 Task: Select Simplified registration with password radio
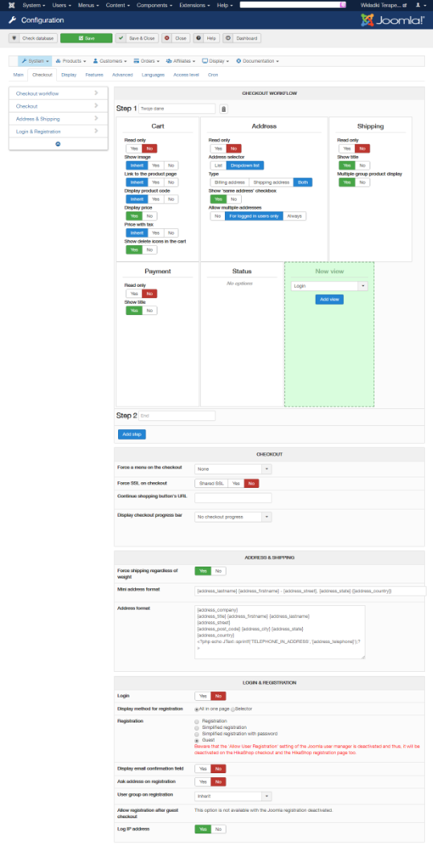(x=197, y=734)
